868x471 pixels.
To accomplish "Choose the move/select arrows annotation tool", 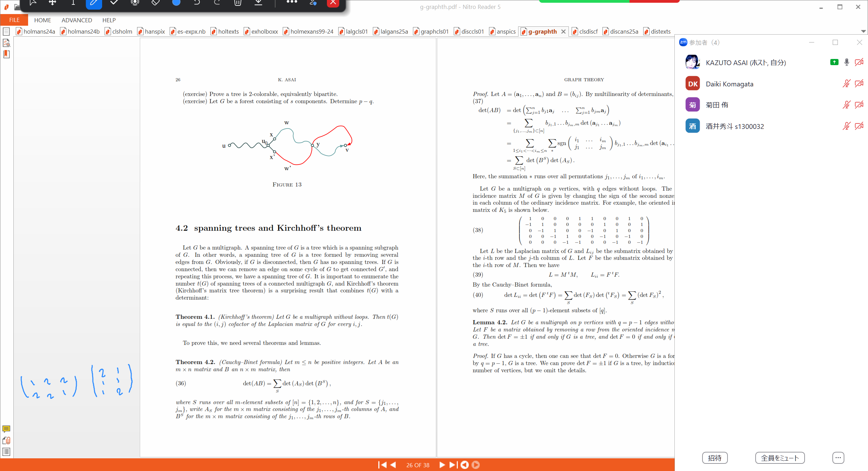I will tap(52, 3).
